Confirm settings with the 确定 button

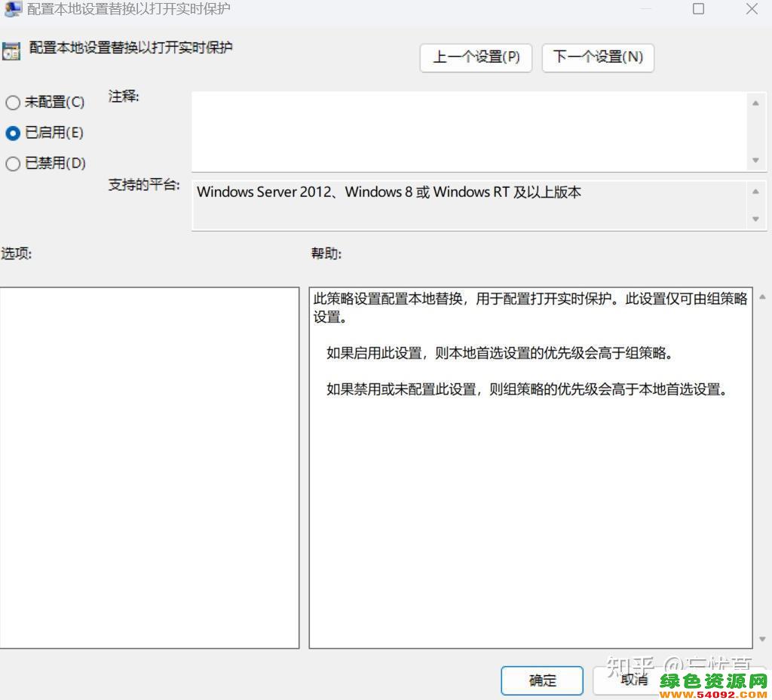pyautogui.click(x=542, y=680)
